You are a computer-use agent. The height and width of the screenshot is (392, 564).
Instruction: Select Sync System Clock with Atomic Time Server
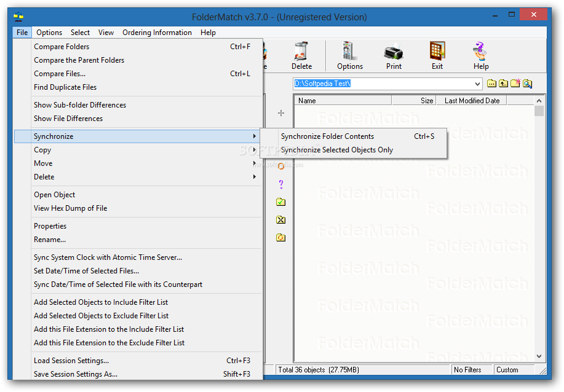click(x=138, y=257)
